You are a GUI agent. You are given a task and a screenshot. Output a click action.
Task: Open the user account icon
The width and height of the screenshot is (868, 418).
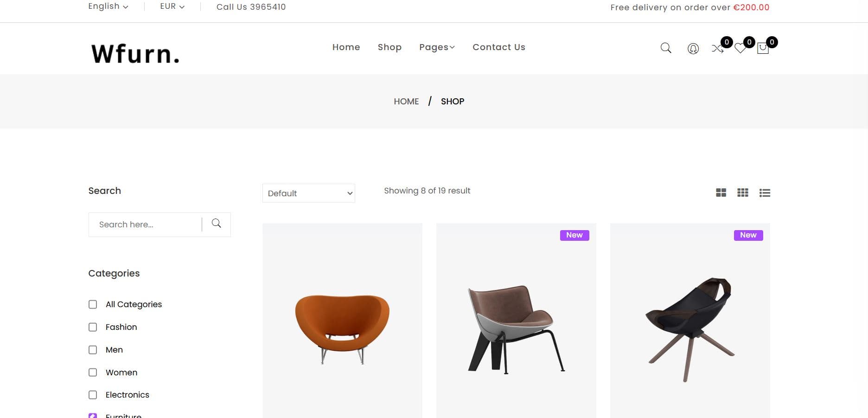pyautogui.click(x=693, y=48)
